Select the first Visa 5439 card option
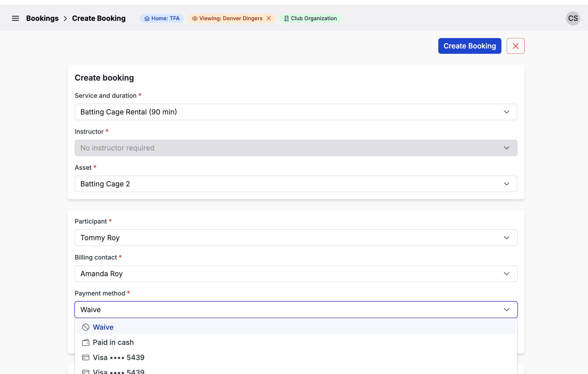The width and height of the screenshot is (588, 374). pyautogui.click(x=118, y=357)
